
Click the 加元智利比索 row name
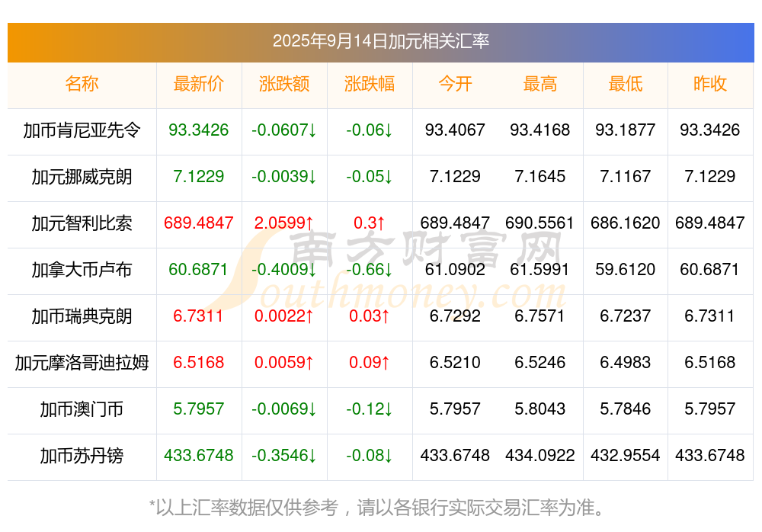click(x=82, y=223)
